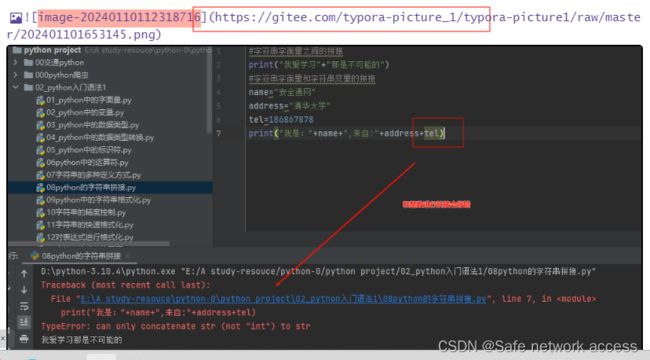Place cursor in the line 2 print statement
650x360 pixels.
pos(319,65)
